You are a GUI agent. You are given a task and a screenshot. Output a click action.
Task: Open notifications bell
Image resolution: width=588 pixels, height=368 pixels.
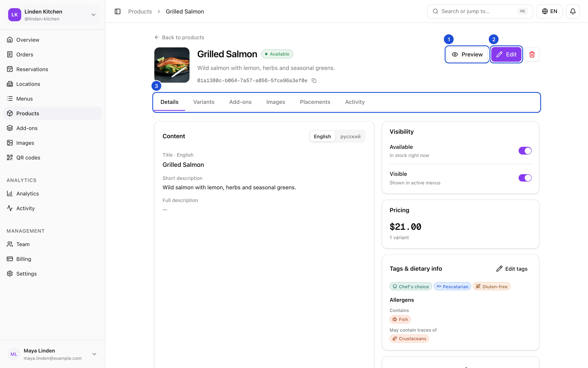coord(573,11)
